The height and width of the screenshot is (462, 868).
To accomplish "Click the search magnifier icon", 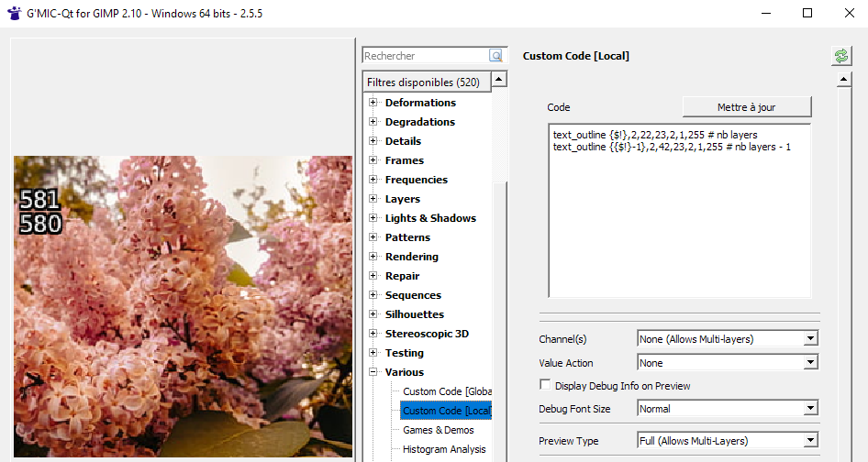I will tap(496, 56).
